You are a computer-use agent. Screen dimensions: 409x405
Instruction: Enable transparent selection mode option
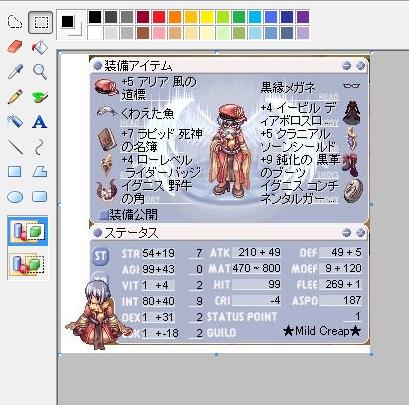(x=28, y=265)
